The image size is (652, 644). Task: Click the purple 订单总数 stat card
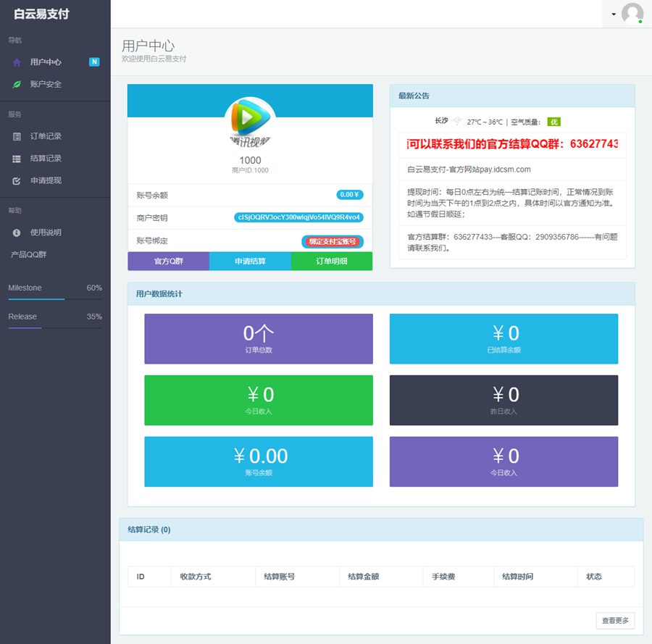coord(258,339)
